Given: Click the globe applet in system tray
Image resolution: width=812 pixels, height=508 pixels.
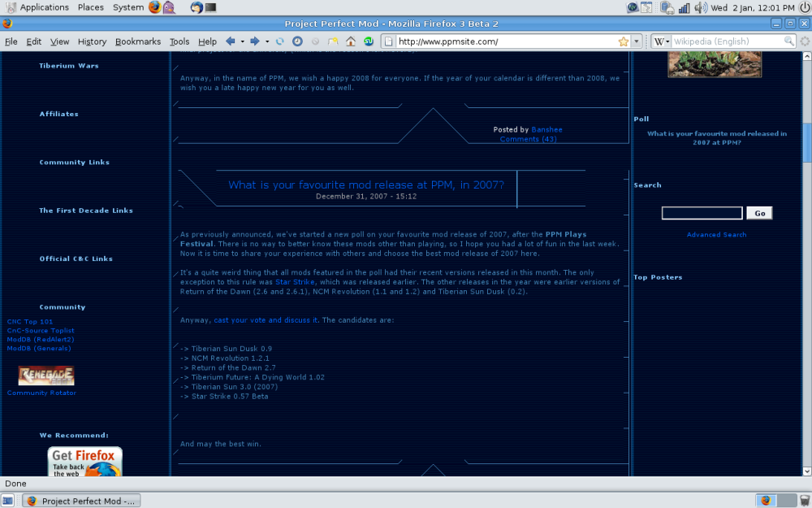Looking at the screenshot, I should tap(633, 7).
